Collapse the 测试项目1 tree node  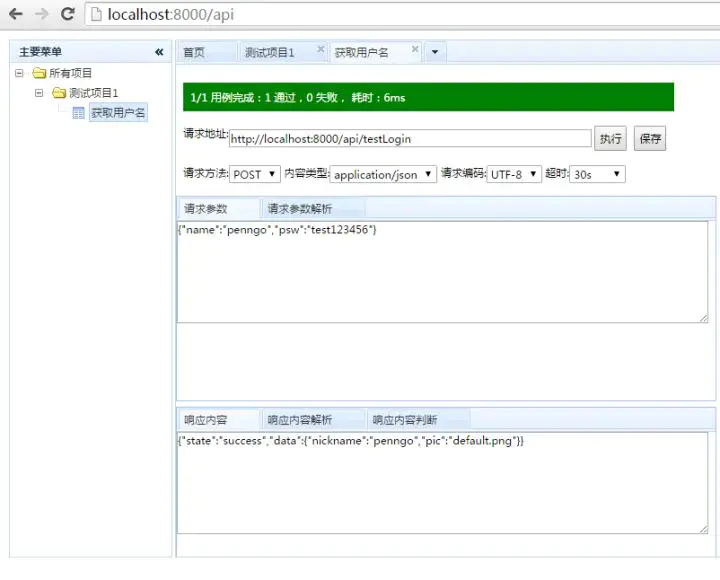(39, 93)
